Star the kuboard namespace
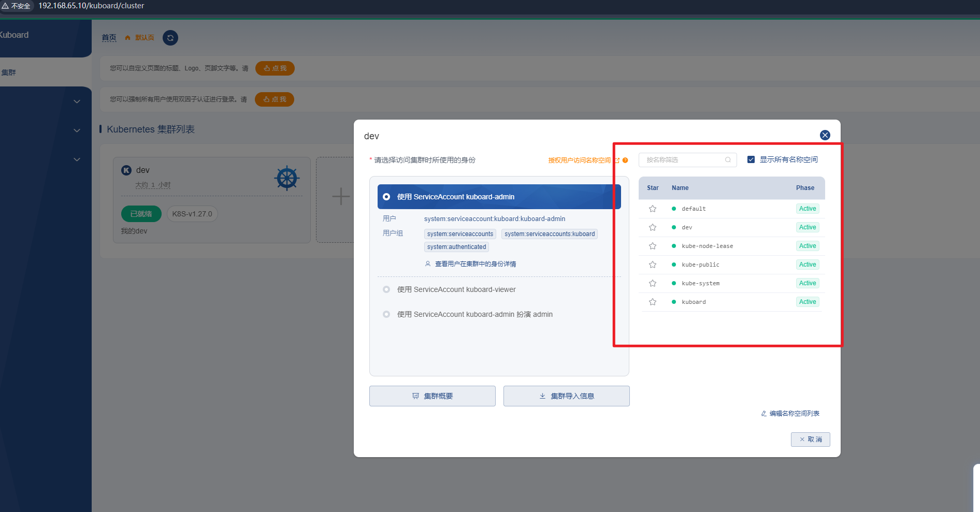This screenshot has width=980, height=512. coord(653,302)
